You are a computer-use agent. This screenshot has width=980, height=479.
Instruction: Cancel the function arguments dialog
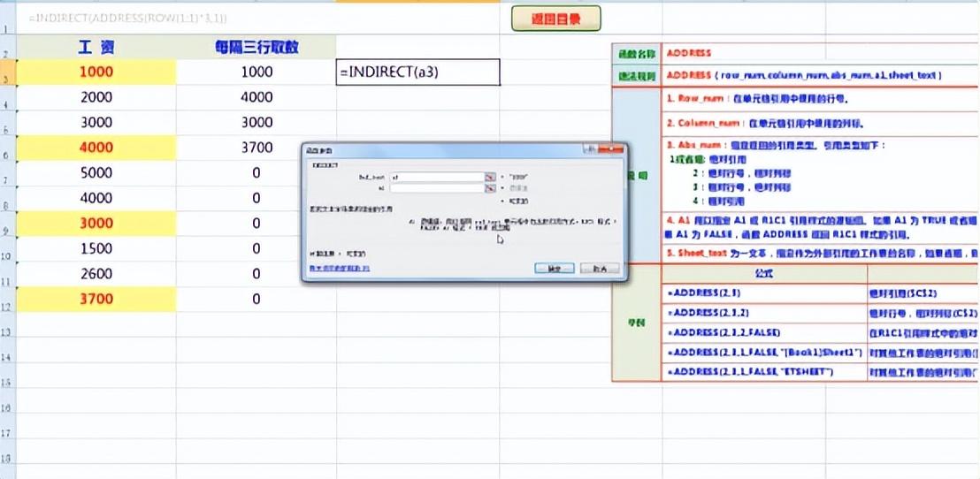[600, 268]
